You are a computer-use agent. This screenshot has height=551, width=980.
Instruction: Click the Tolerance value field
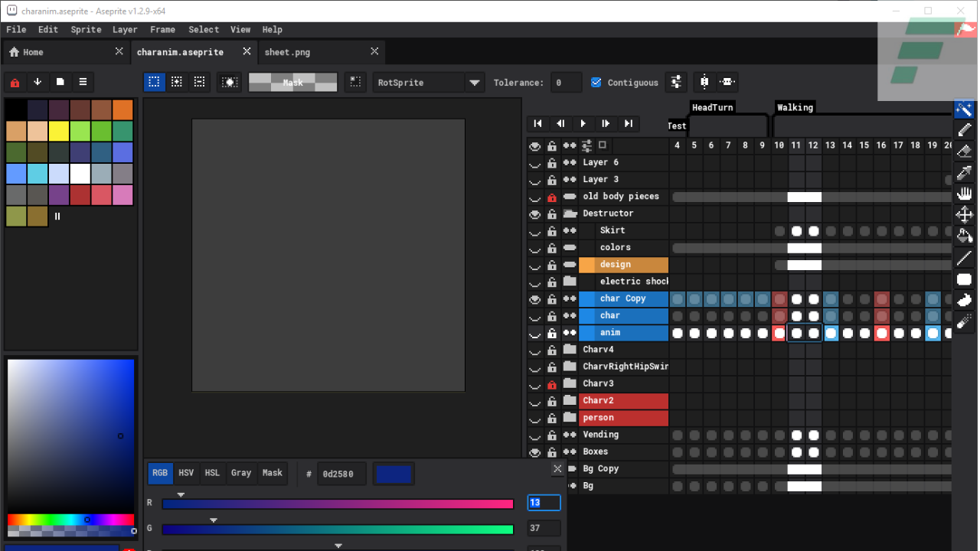[x=567, y=83]
